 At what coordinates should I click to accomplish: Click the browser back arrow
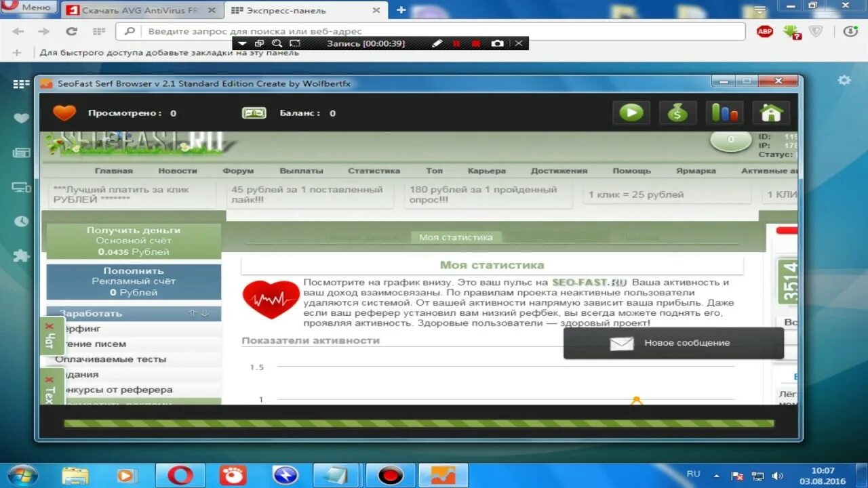(x=18, y=31)
